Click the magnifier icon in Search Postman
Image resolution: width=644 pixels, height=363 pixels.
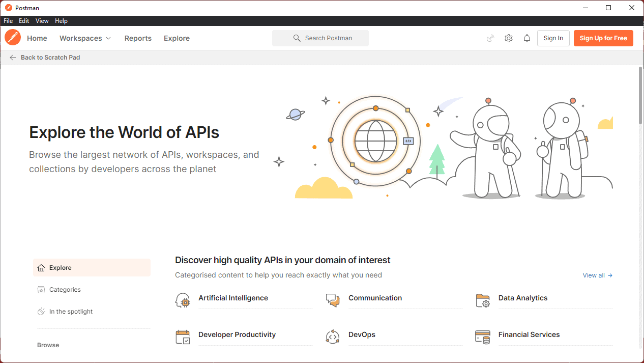[x=297, y=38]
